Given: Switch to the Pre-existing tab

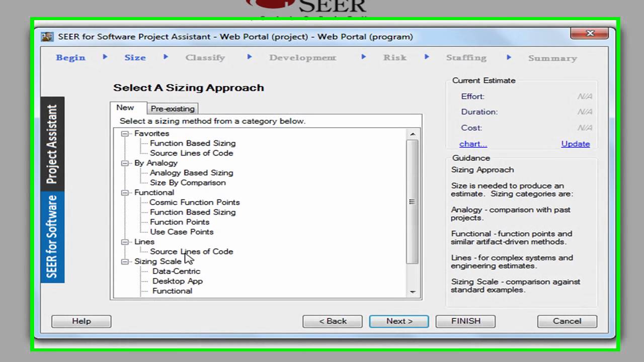Looking at the screenshot, I should (173, 109).
